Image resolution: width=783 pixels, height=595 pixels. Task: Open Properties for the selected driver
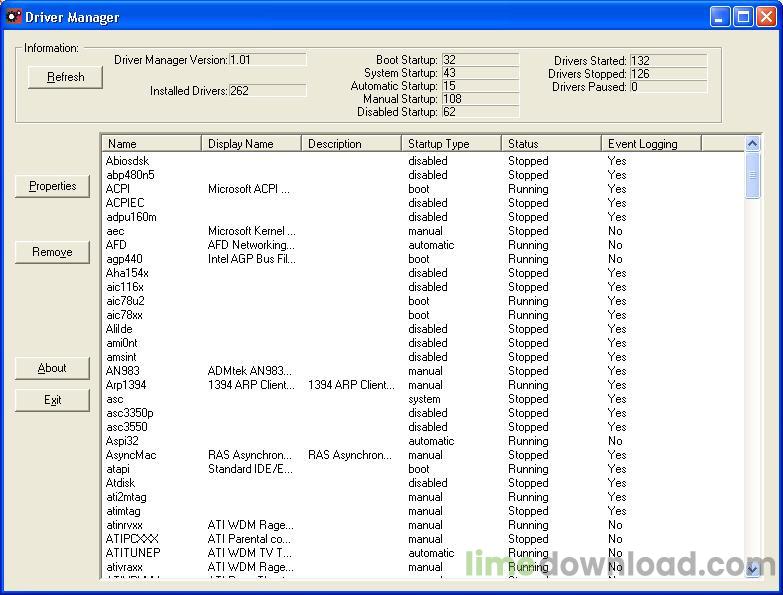click(53, 186)
